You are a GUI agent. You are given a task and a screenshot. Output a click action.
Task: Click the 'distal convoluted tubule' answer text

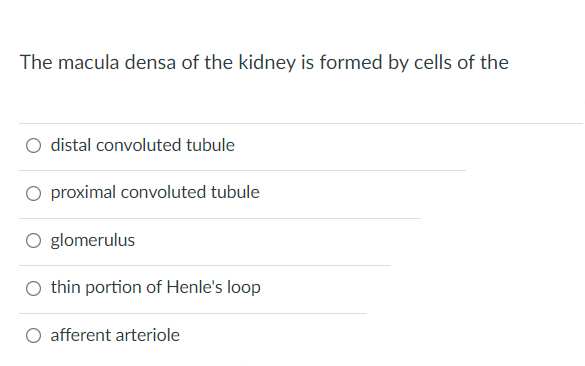(x=143, y=145)
